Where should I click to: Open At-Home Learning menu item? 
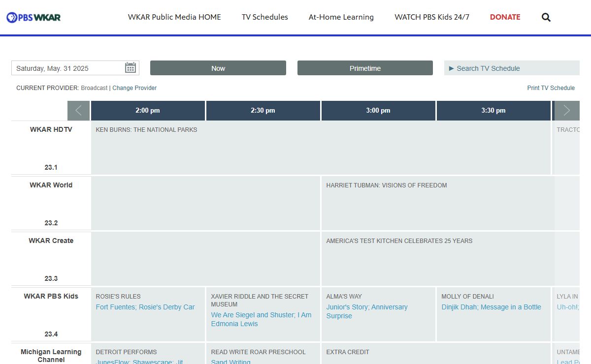click(x=341, y=17)
